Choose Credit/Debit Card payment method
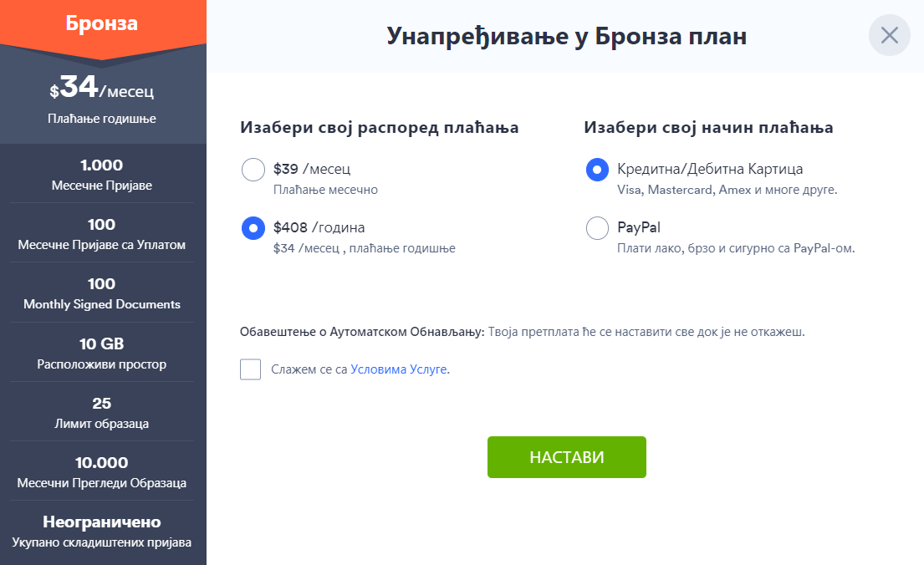924x565 pixels. 597,171
